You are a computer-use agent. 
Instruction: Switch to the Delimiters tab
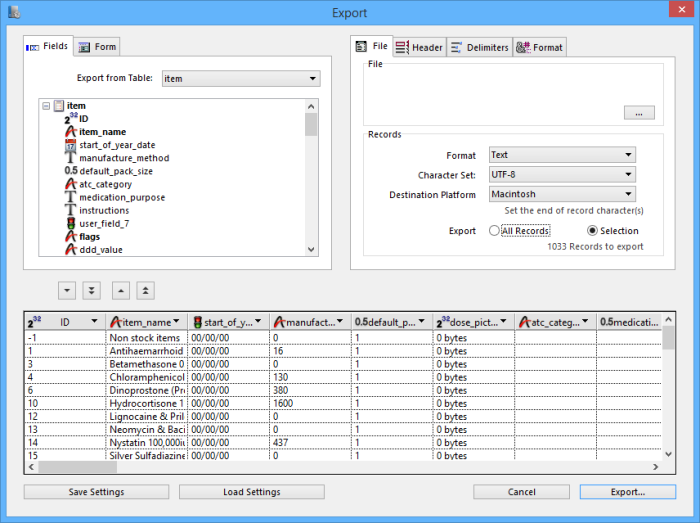tap(479, 47)
